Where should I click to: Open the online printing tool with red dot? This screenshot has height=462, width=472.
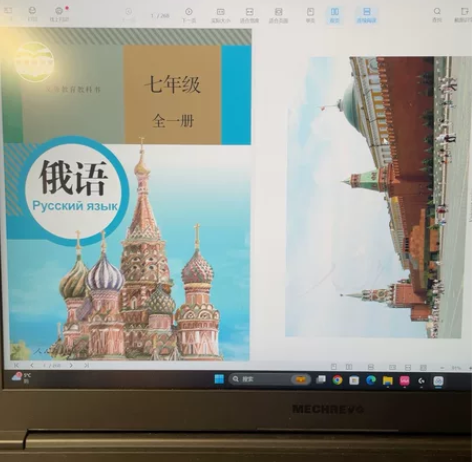(59, 14)
